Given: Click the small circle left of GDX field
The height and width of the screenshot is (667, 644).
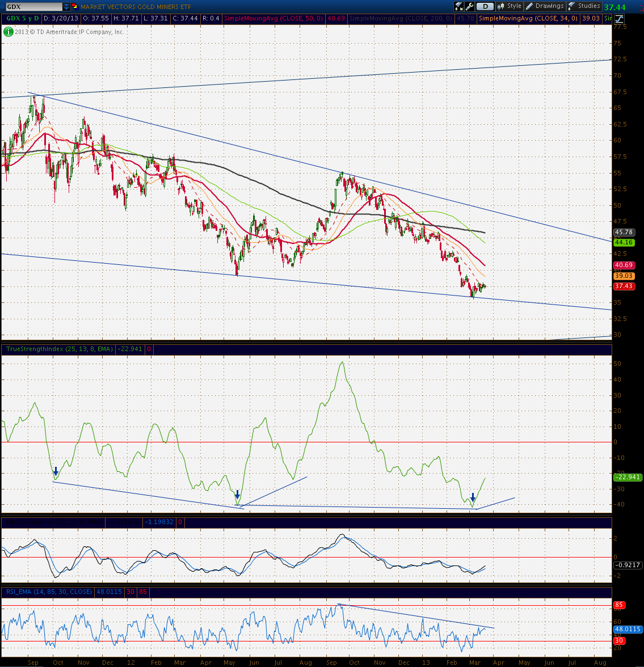Looking at the screenshot, I should (3, 7).
